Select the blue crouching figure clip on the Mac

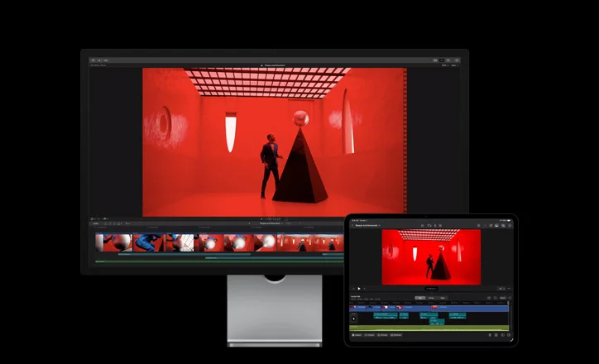pos(150,243)
